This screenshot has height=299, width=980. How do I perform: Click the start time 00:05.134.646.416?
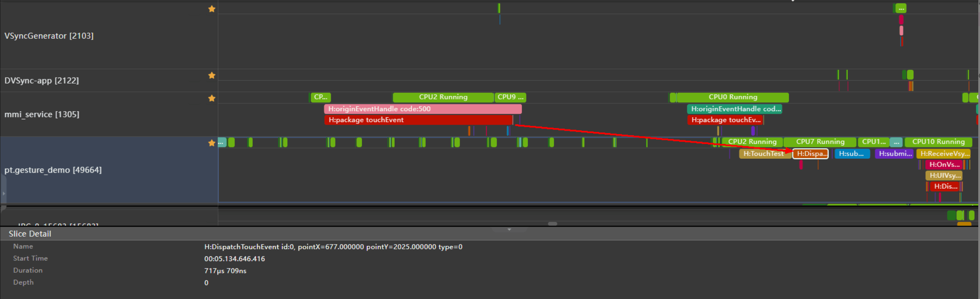coord(235,259)
